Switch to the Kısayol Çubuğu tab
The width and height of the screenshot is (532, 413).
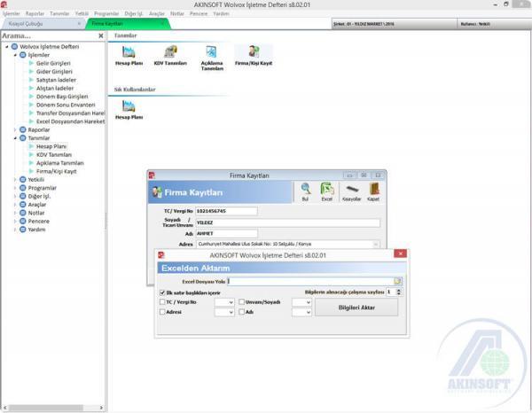click(x=43, y=24)
